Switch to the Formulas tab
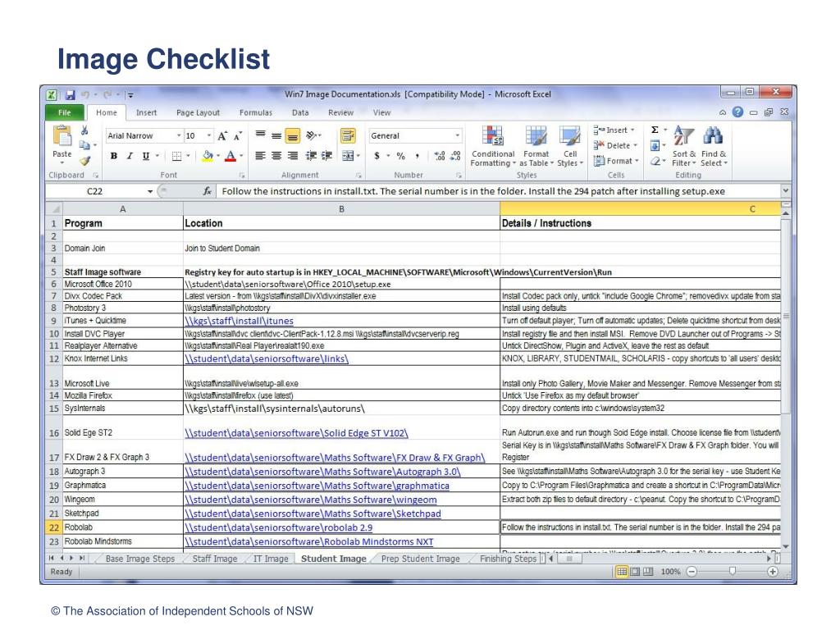This screenshot has width=840, height=630. (x=256, y=113)
